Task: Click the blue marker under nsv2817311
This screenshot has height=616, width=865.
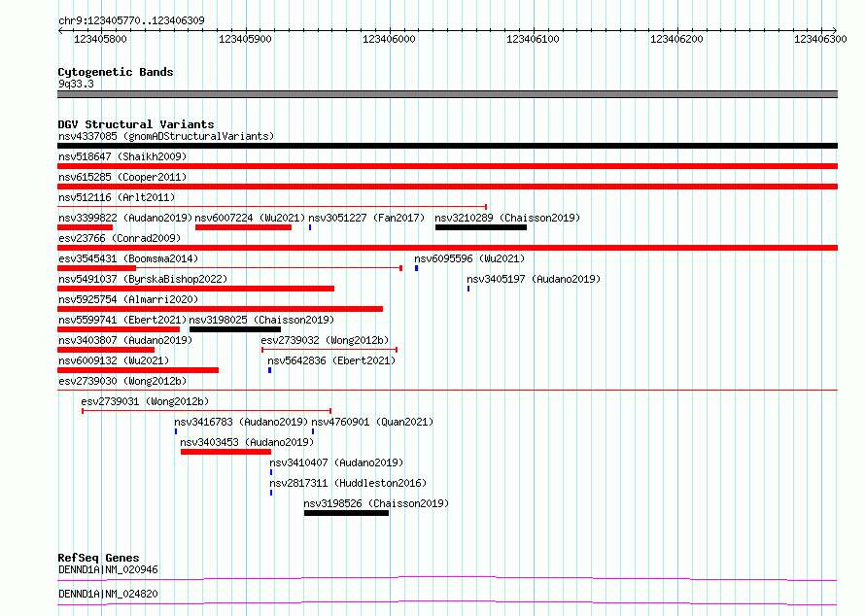Action: coord(271,493)
